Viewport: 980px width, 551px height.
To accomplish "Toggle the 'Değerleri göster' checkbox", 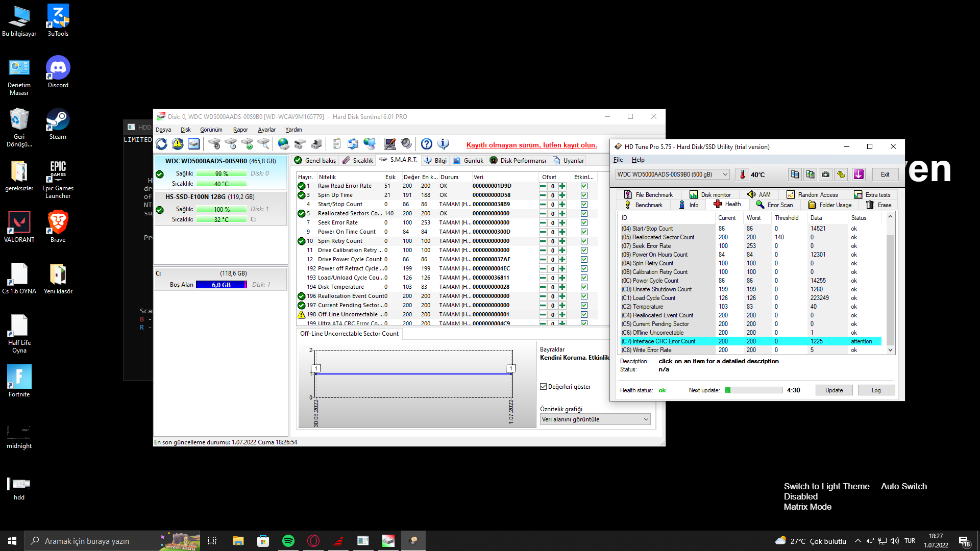I will pyautogui.click(x=544, y=387).
